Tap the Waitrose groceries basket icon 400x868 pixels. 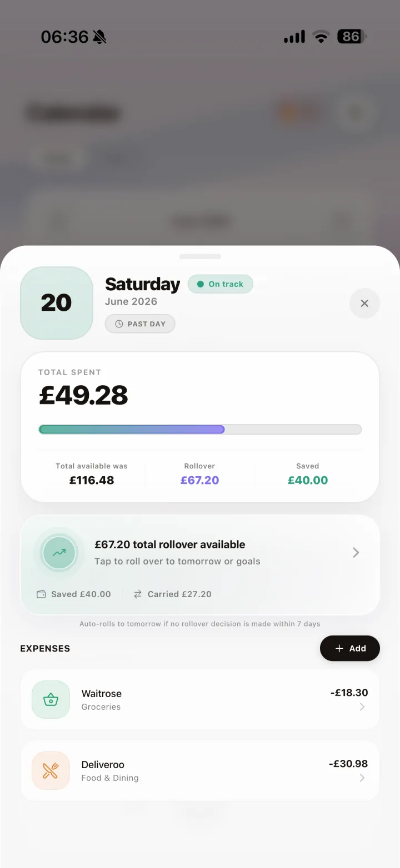point(51,699)
